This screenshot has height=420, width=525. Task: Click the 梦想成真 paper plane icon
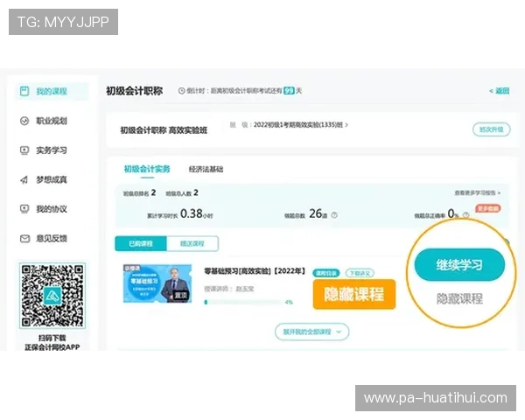point(24,180)
